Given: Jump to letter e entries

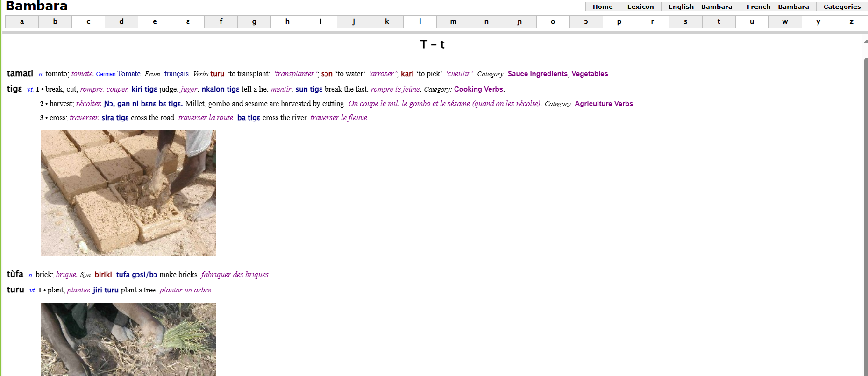Looking at the screenshot, I should [x=155, y=21].
